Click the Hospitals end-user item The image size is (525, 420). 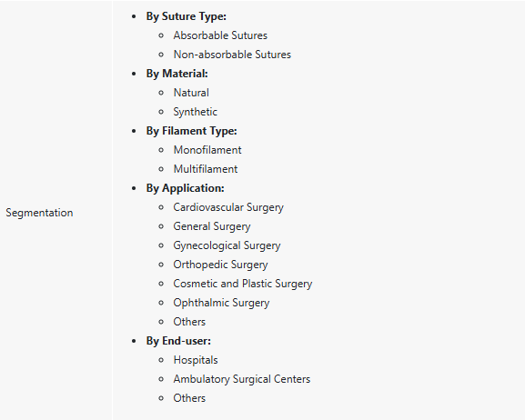(x=196, y=360)
